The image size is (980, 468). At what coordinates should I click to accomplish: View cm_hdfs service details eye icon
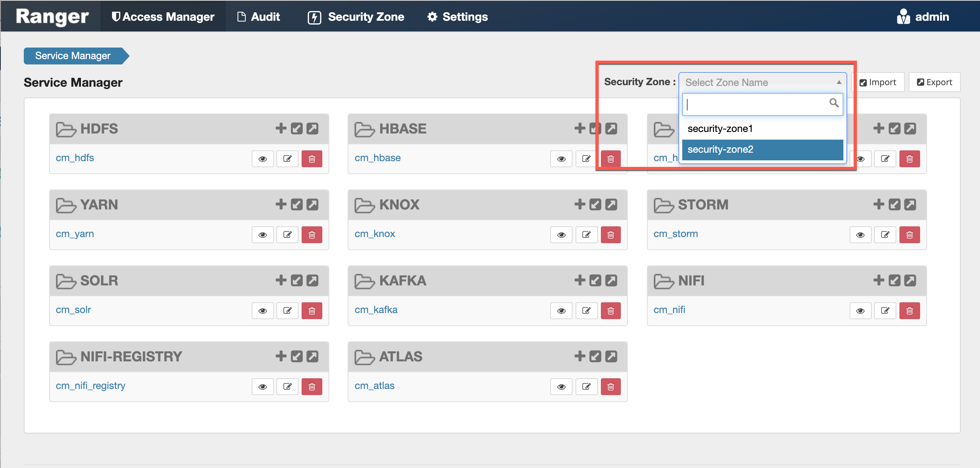pos(262,159)
